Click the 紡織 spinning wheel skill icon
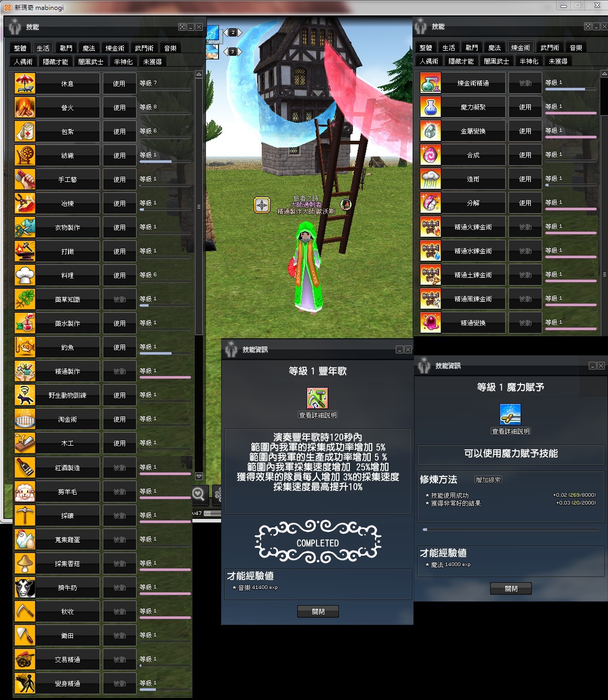 pos(25,155)
